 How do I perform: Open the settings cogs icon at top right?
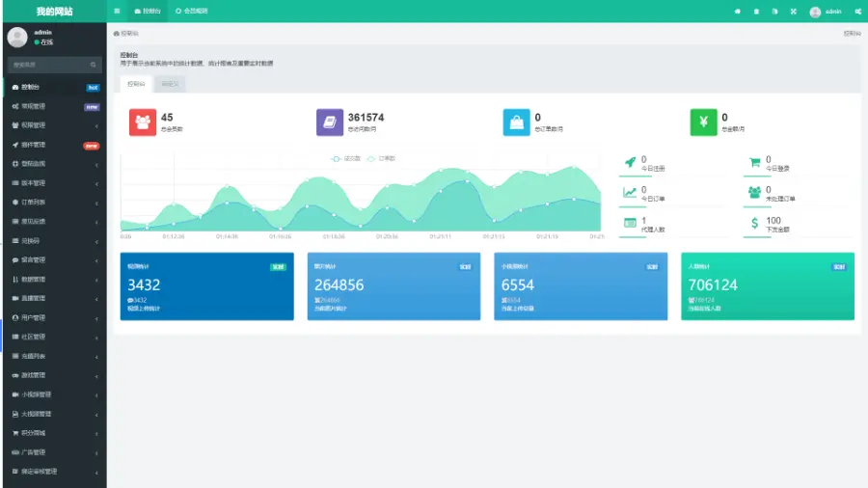point(857,12)
